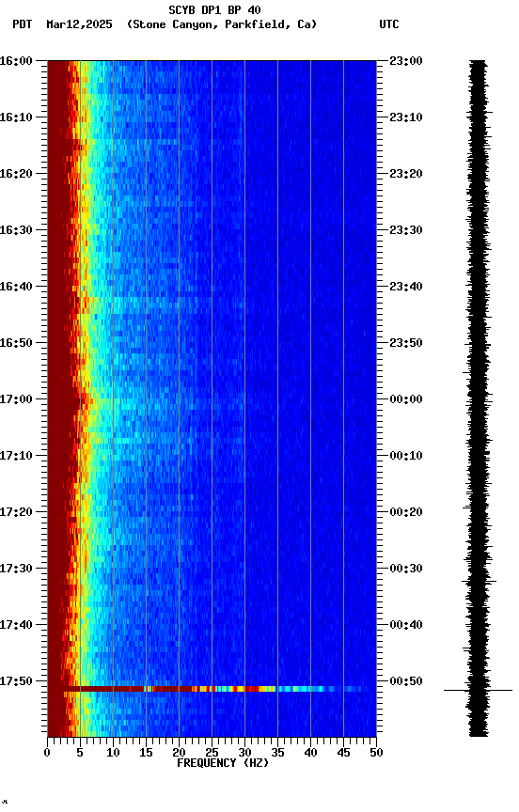Click the UTC timezone label
The height and width of the screenshot is (812, 519).
[x=389, y=24]
